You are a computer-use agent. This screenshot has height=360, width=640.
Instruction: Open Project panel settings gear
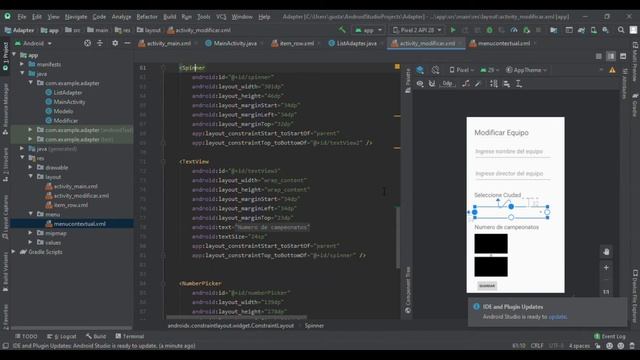[115, 43]
